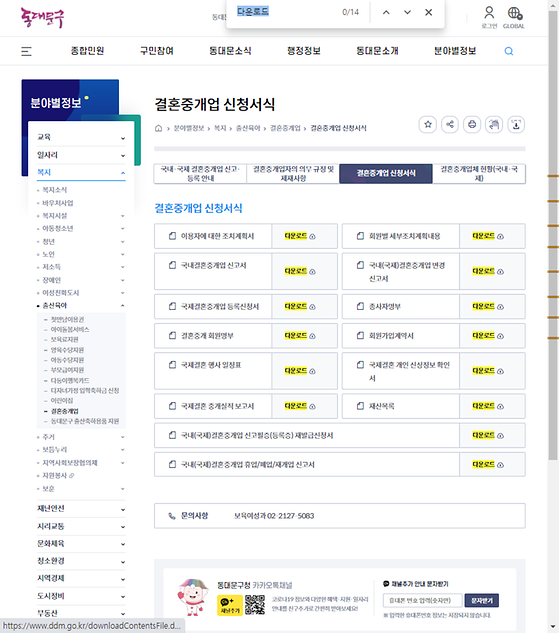Open the 분야별정보 top menu

[455, 51]
